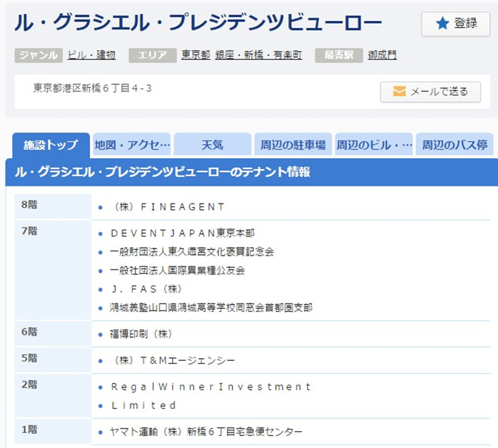The height and width of the screenshot is (448, 498).
Task: Select the 施設トップ tab
Action: point(51,145)
